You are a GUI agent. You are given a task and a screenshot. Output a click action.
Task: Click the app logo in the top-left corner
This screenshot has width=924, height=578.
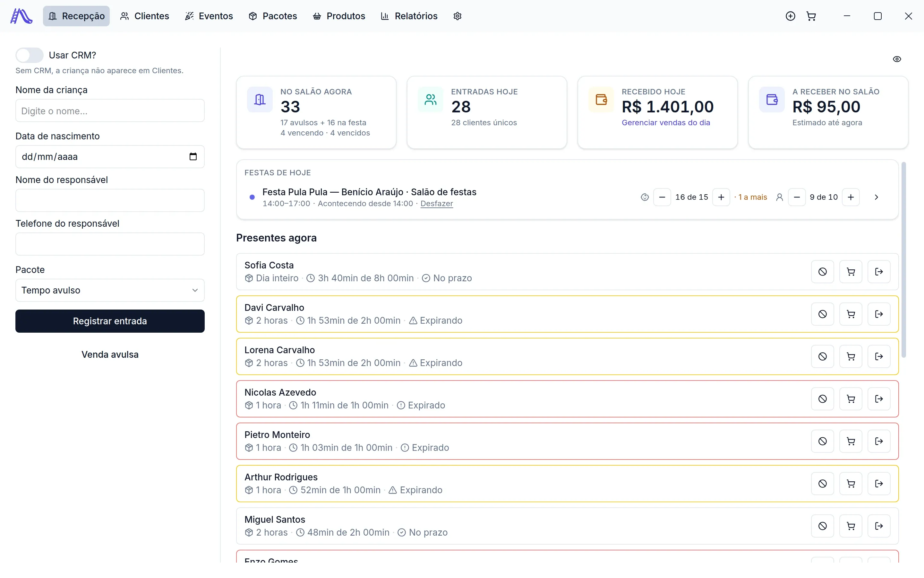(21, 16)
